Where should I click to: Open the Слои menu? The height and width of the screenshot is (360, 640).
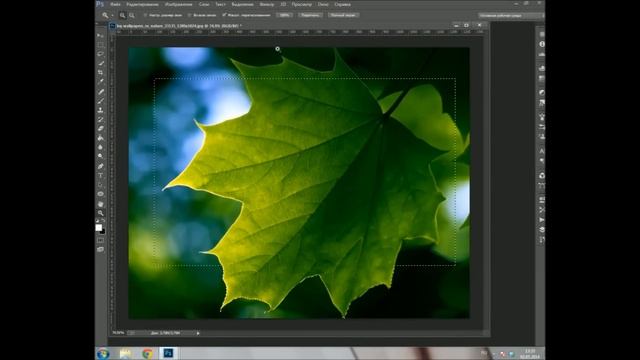[x=204, y=4]
